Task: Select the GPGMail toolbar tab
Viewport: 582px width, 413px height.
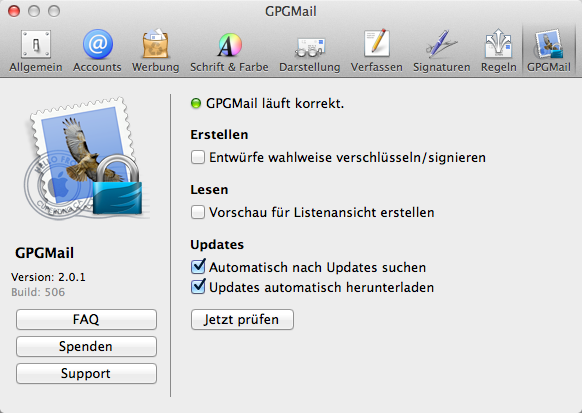Action: [x=549, y=51]
